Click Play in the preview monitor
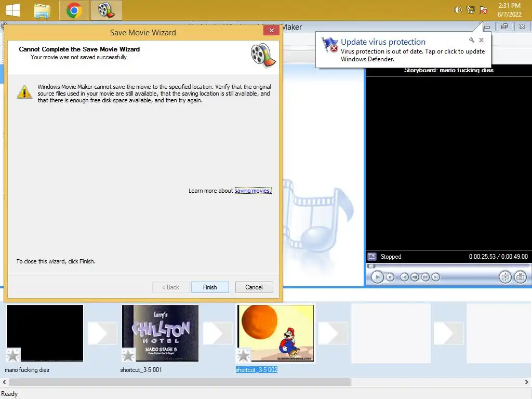Image resolution: width=532 pixels, height=399 pixels. click(377, 277)
